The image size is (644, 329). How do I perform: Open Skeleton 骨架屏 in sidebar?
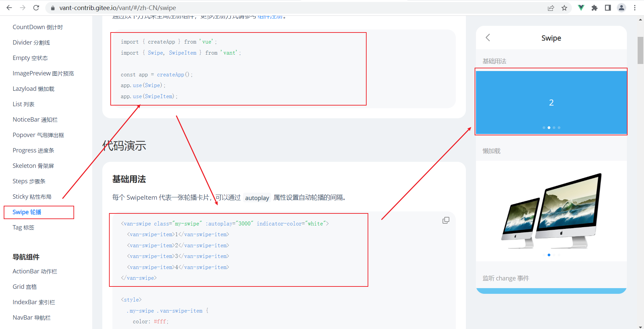click(33, 166)
